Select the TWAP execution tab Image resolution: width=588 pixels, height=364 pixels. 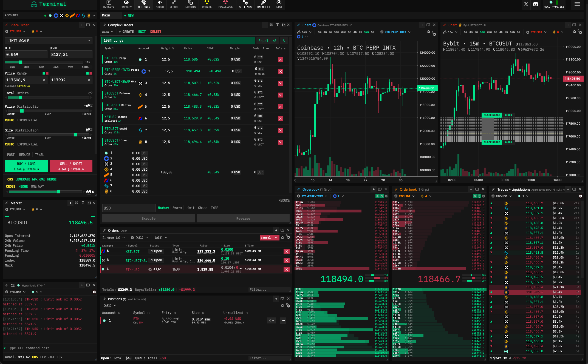point(214,208)
